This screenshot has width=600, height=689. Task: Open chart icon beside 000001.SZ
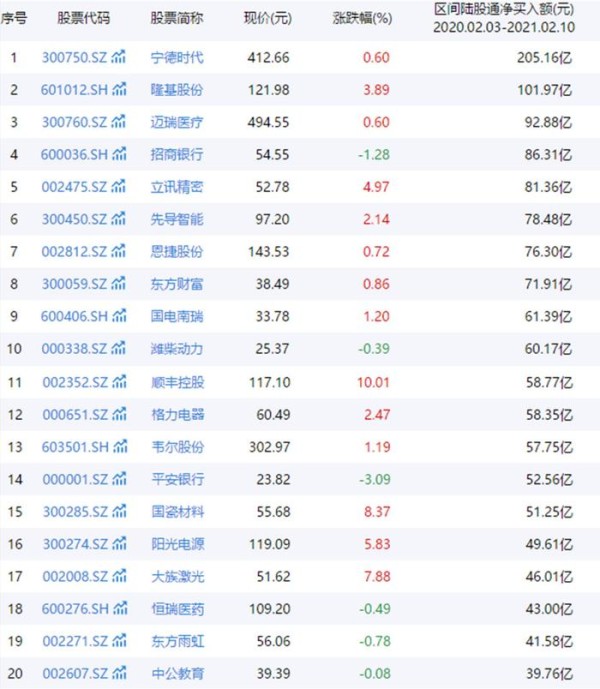[x=119, y=479]
